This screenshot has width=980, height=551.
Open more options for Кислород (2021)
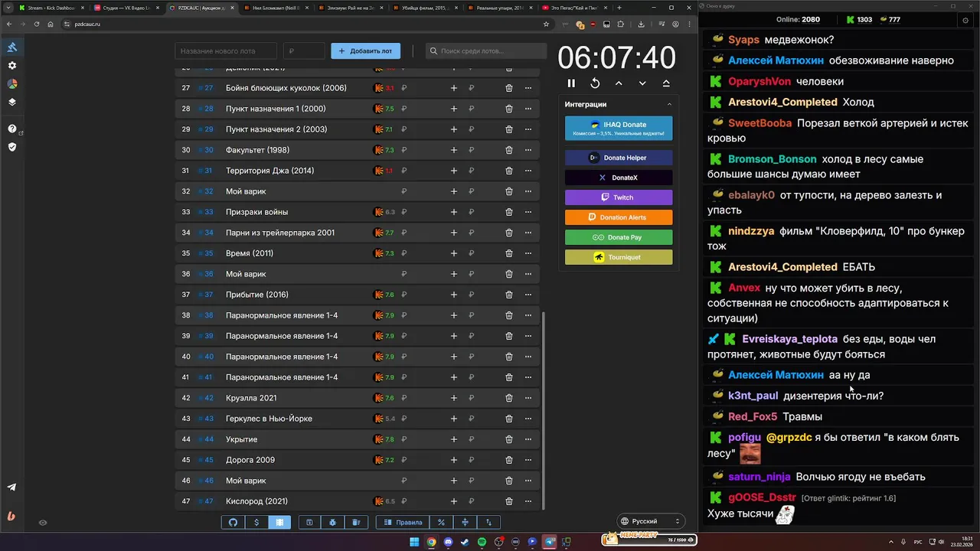click(528, 501)
